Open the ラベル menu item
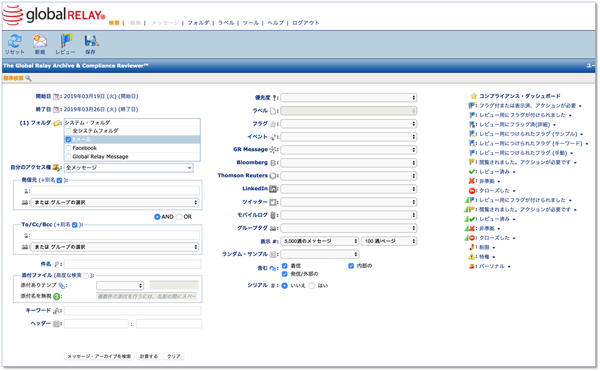Screen dimensions: 600x371 226,23
